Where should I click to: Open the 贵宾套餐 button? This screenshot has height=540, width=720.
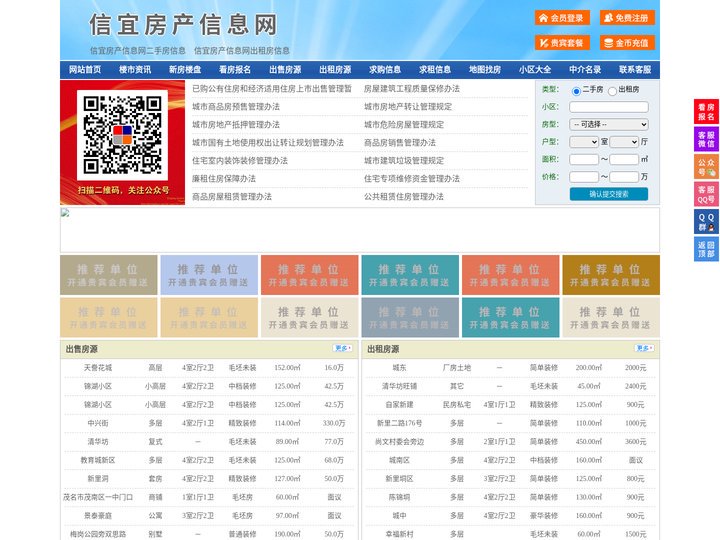pyautogui.click(x=562, y=43)
